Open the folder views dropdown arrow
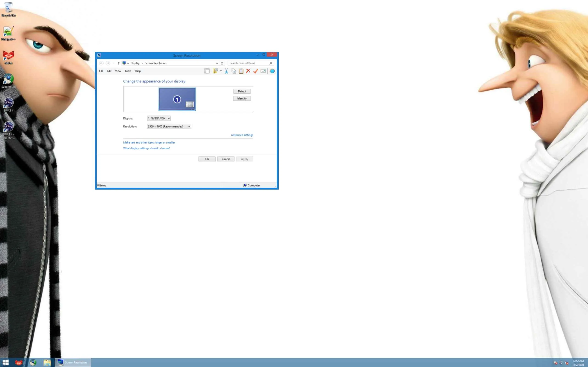 point(221,71)
